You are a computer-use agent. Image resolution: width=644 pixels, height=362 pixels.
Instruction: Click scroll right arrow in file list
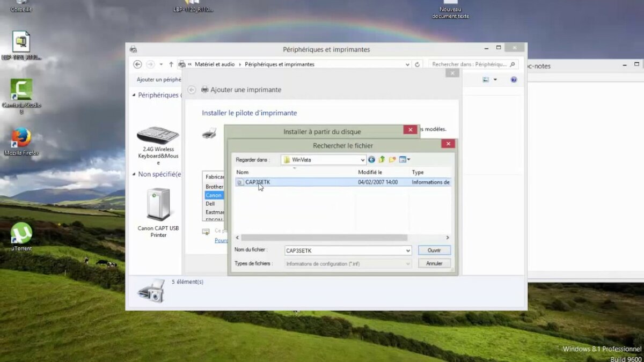(x=448, y=238)
